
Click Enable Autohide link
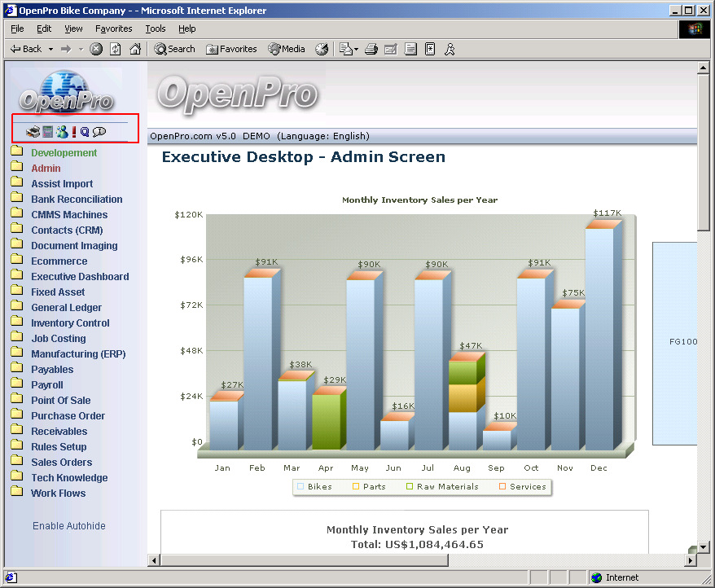tap(69, 526)
